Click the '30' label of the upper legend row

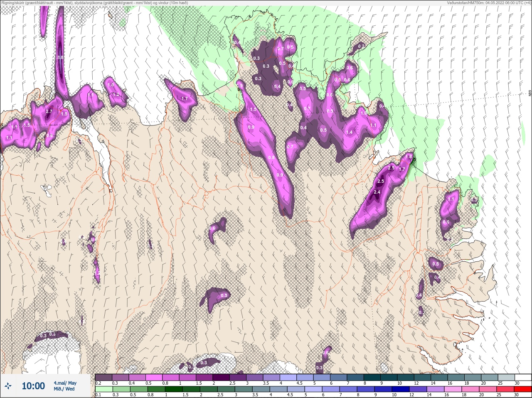coord(517,383)
